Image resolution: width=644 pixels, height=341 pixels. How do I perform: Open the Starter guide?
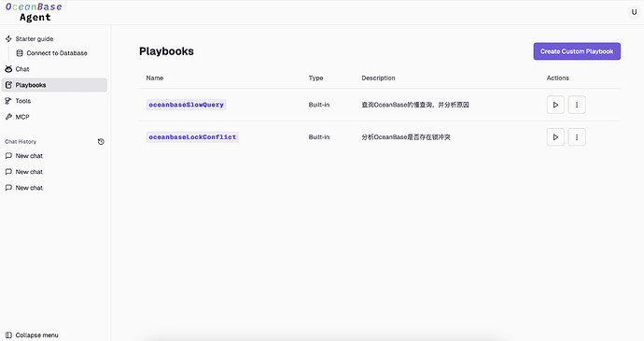(54, 38)
